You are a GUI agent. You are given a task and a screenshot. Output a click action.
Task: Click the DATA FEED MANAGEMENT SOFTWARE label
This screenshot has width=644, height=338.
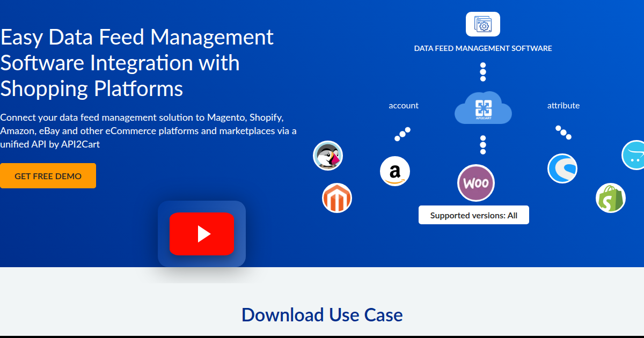pos(483,48)
